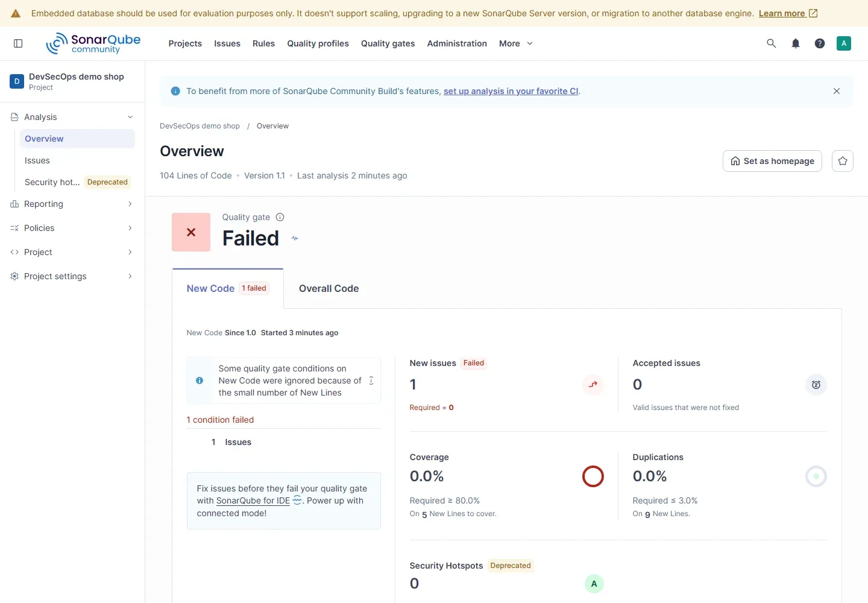
Task: Open the search magnifier icon
Action: [772, 43]
